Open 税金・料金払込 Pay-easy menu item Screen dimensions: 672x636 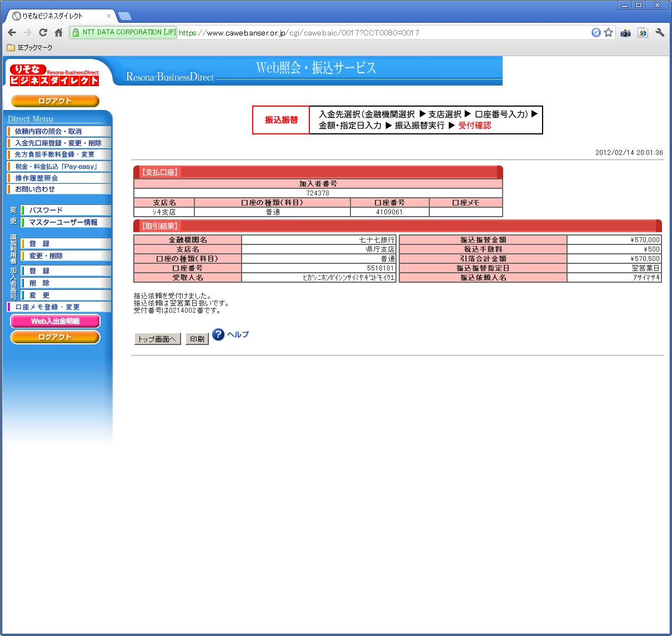pyautogui.click(x=59, y=167)
